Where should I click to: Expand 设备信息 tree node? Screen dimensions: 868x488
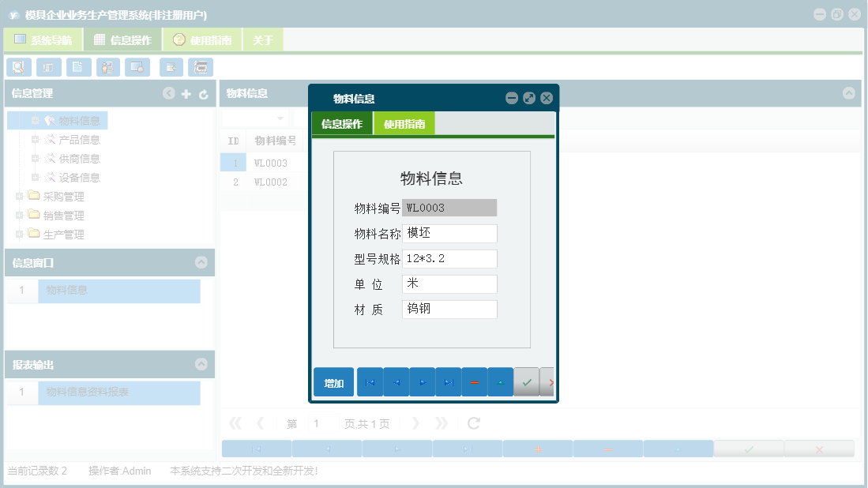pos(35,177)
